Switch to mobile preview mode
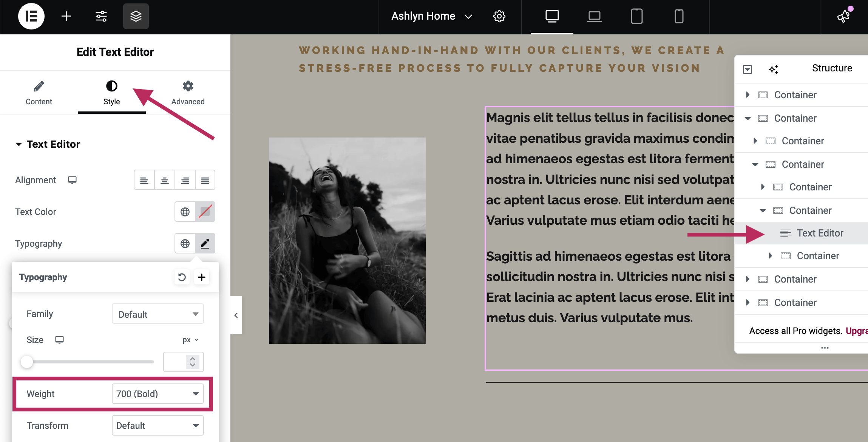The width and height of the screenshot is (868, 442). click(679, 16)
